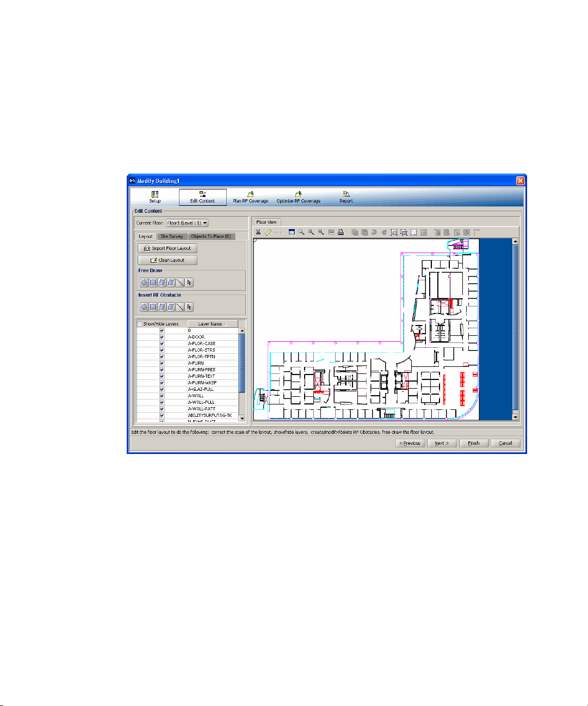Sort by the Layer Name column header
This screenshot has width=588, height=706.
(x=213, y=324)
